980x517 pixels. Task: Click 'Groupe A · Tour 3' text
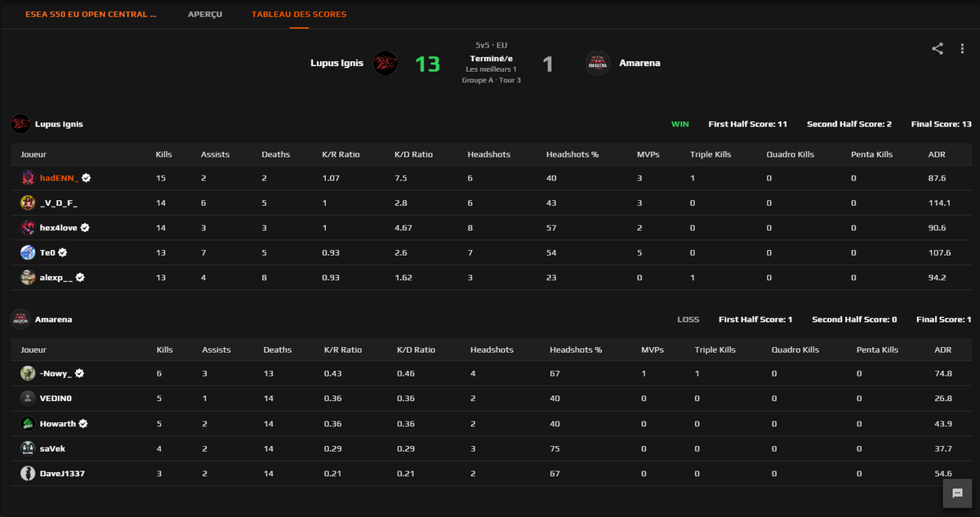(x=491, y=80)
